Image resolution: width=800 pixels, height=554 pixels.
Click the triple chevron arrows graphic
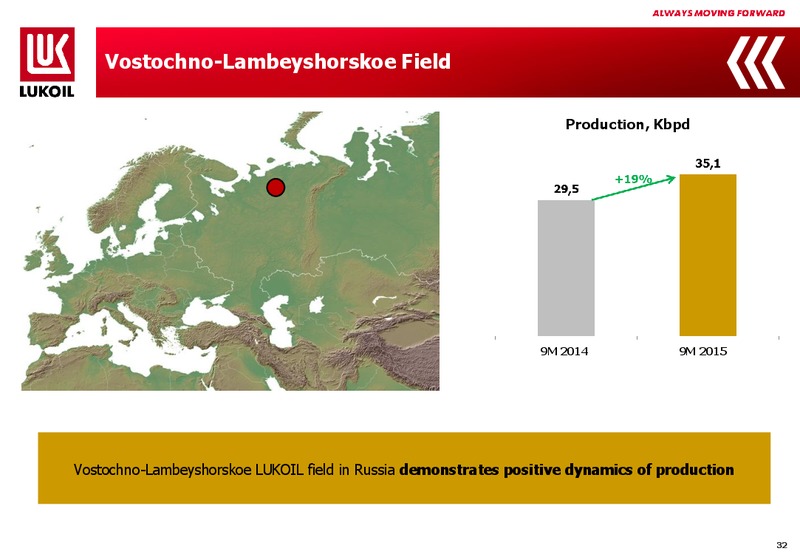(x=756, y=62)
